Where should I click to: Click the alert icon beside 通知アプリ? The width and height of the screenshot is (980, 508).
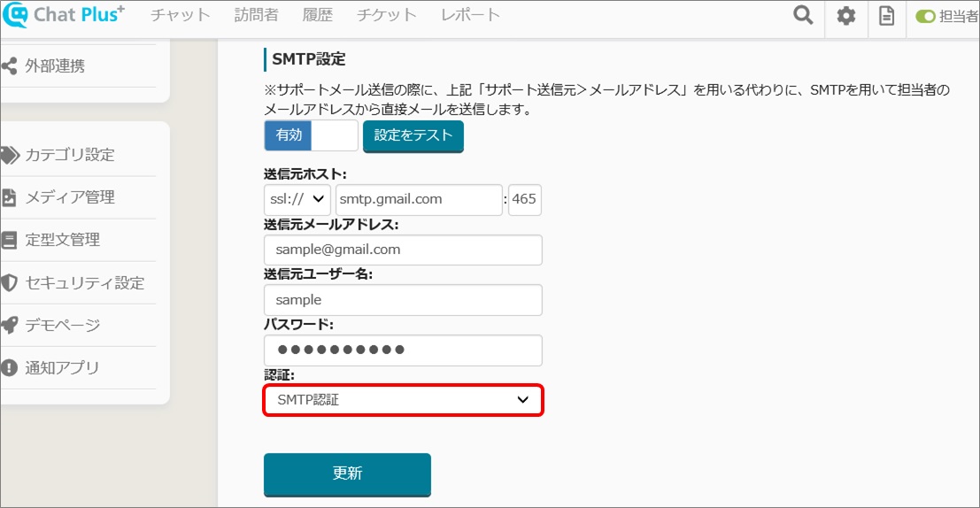pos(9,367)
